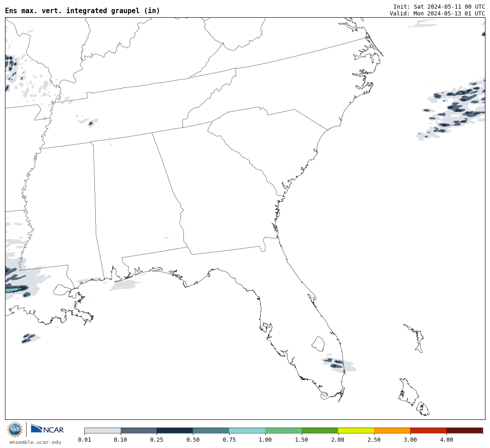Click the 0.10 colorbar label
This screenshot has height=448, width=490.
click(121, 440)
